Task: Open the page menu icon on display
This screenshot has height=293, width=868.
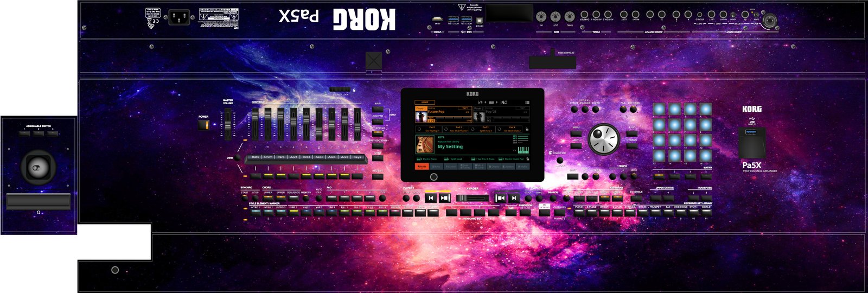Action: tap(527, 102)
